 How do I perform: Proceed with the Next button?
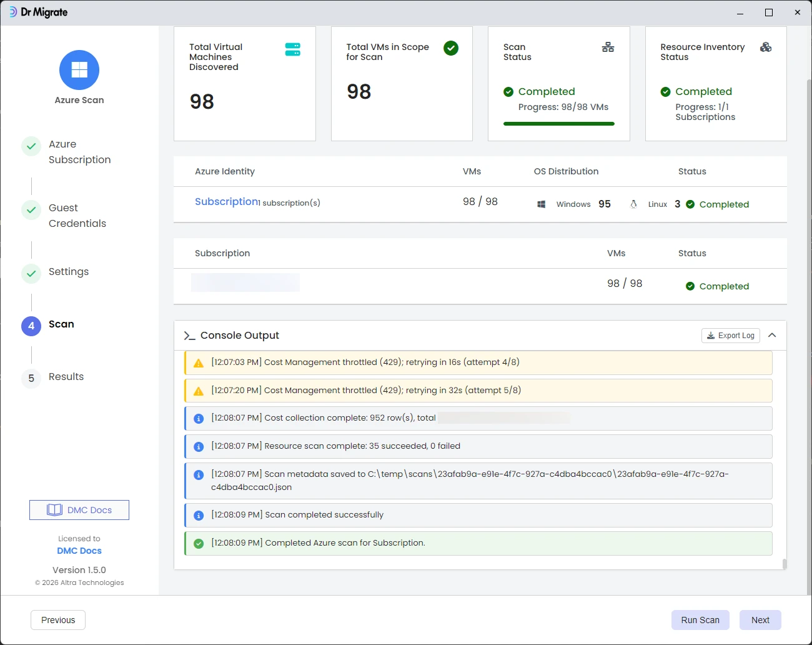[760, 620]
